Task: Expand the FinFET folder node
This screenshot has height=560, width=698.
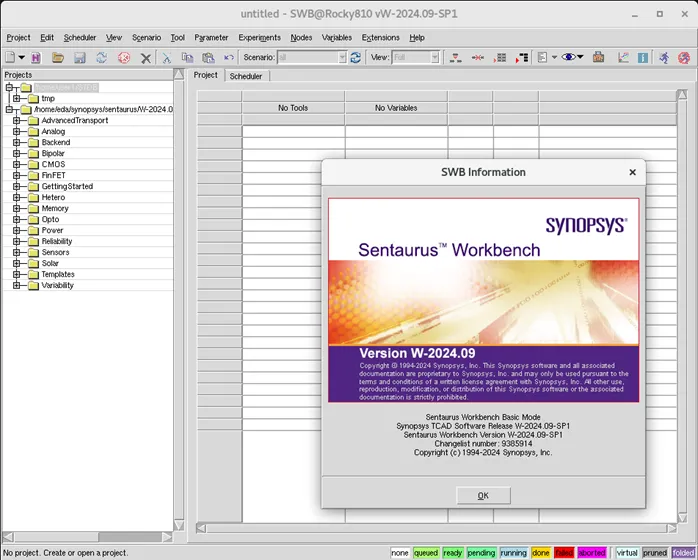Action: 16,175
